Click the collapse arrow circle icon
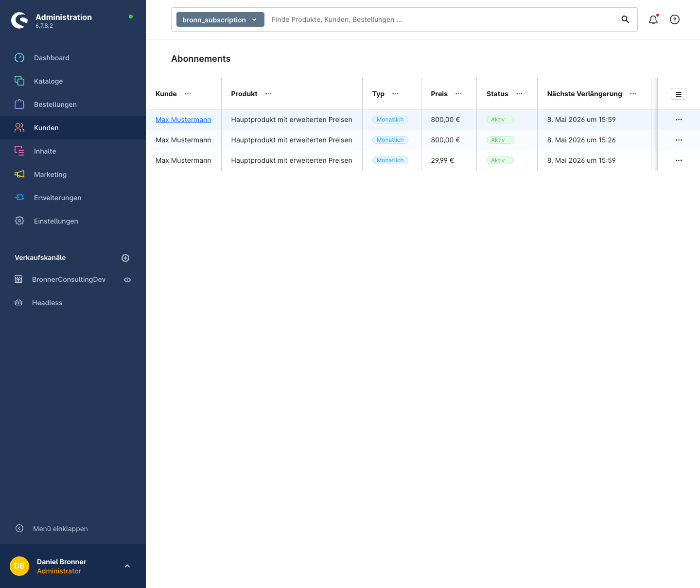The image size is (700, 588). [x=19, y=528]
